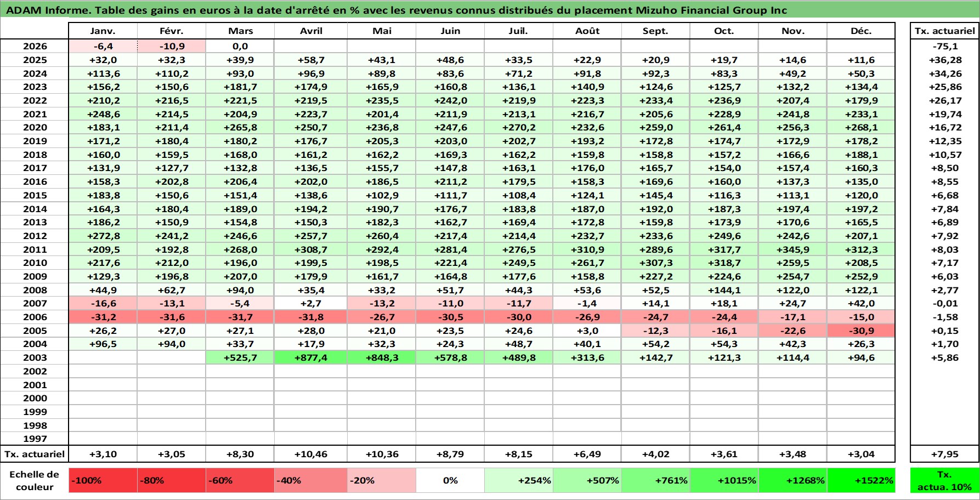The image size is (980, 500).
Task: Select the +188,1 cell for Déc. 2018
Action: [861, 155]
